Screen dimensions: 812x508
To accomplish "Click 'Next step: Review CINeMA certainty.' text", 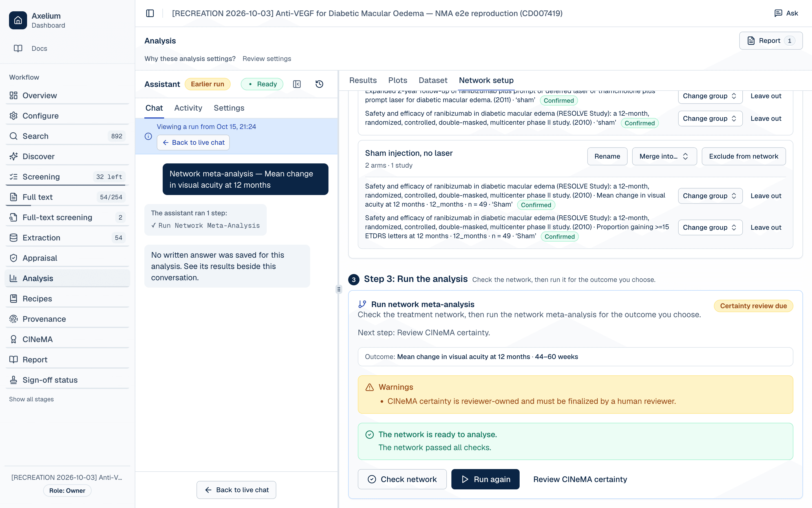I will pyautogui.click(x=424, y=333).
